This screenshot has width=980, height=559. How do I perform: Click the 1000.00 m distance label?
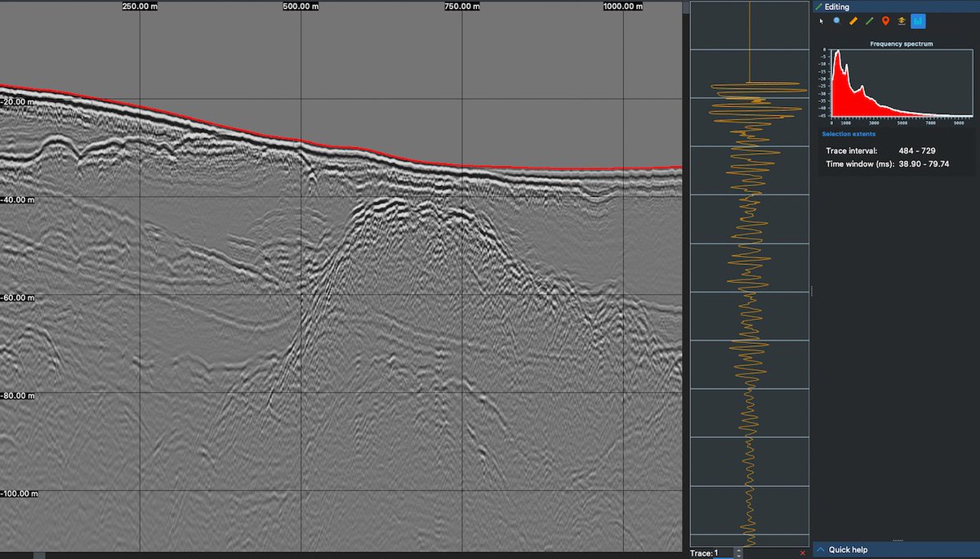click(624, 6)
